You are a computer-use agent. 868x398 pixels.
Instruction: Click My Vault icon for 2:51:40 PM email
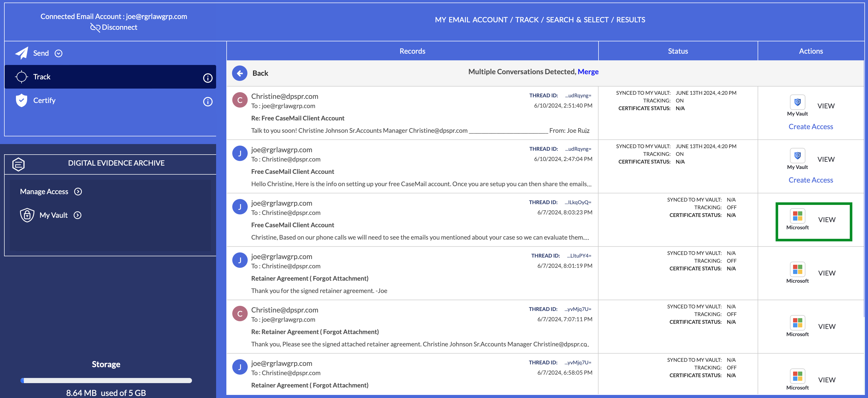click(x=797, y=102)
